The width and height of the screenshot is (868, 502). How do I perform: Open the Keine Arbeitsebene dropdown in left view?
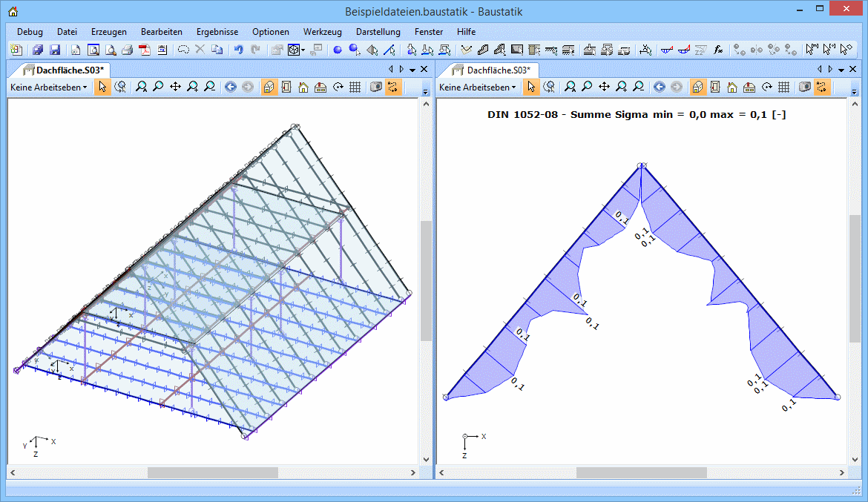pos(48,87)
